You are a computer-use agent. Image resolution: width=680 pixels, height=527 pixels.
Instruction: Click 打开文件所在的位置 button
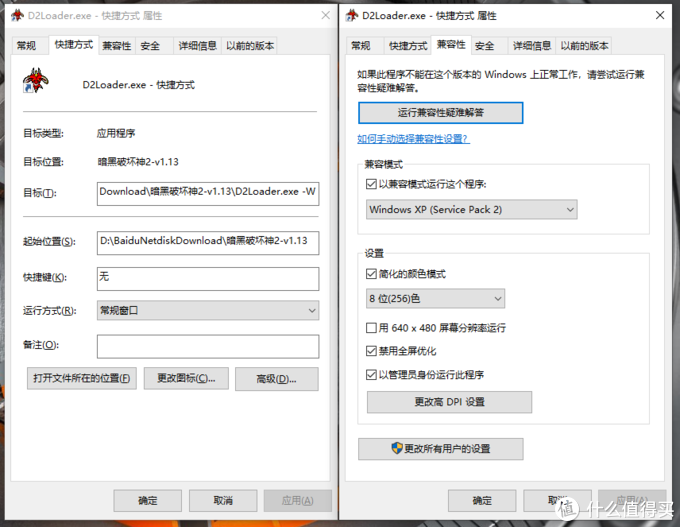tap(82, 378)
